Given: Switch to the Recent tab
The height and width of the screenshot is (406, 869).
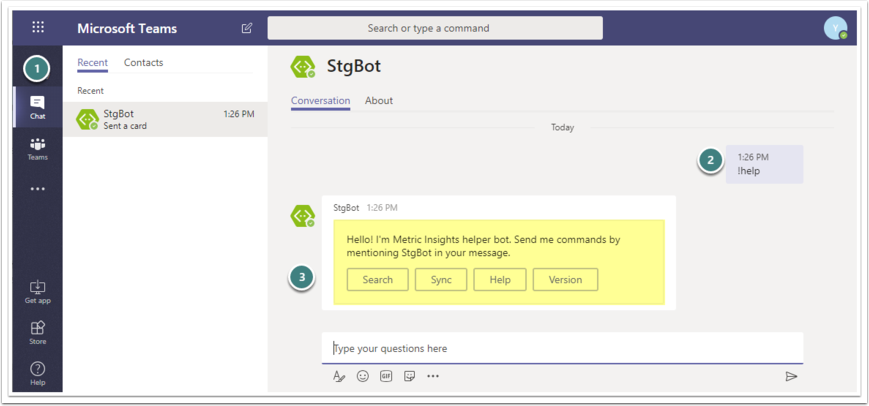Looking at the screenshot, I should pyautogui.click(x=93, y=63).
